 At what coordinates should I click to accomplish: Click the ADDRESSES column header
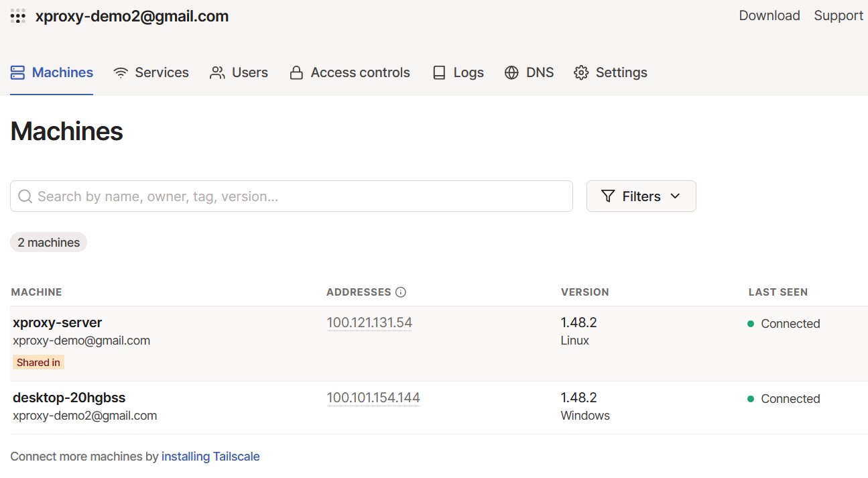[359, 292]
